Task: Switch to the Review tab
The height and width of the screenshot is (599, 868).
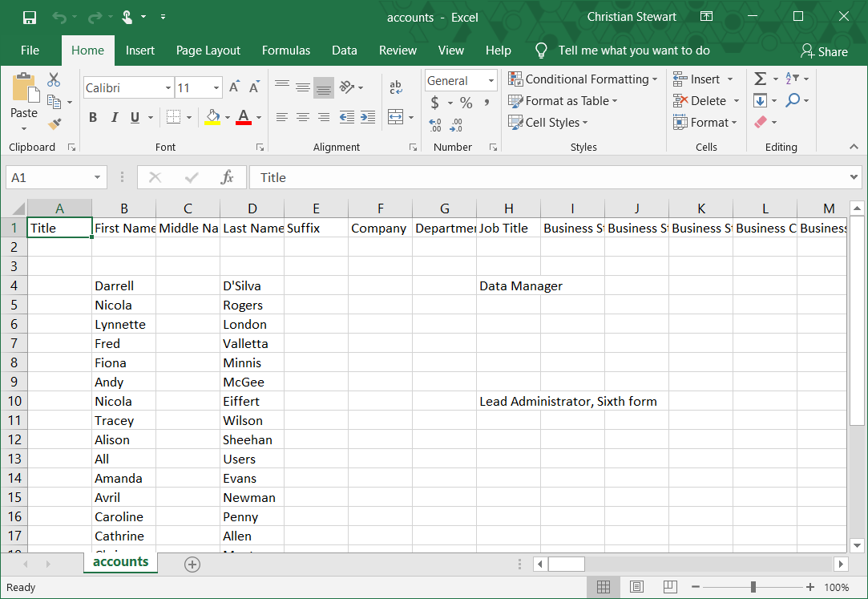Action: [x=398, y=51]
